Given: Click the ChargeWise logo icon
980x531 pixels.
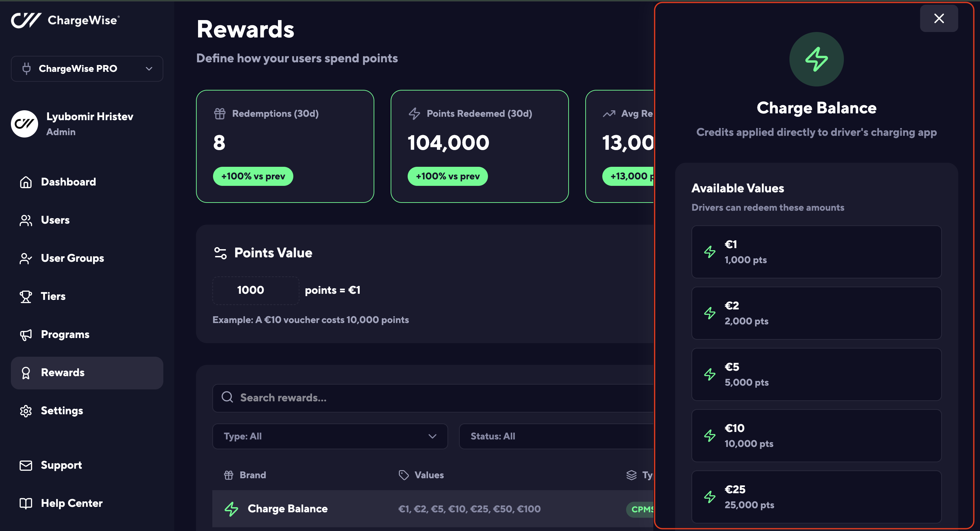Looking at the screenshot, I should click(x=26, y=20).
